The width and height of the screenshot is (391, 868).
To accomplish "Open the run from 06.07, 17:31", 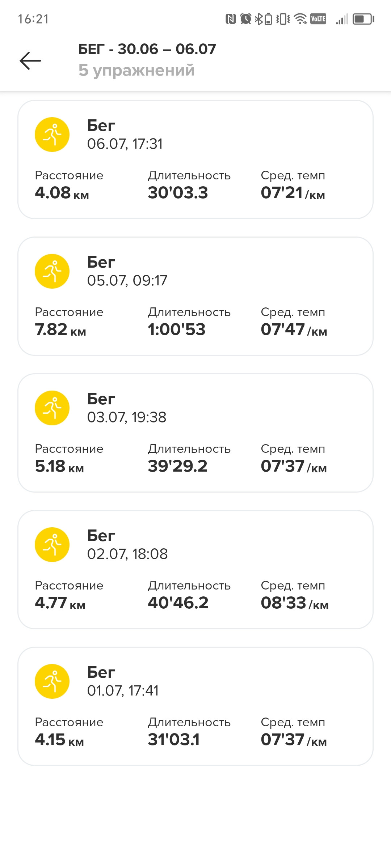I will tap(195, 159).
